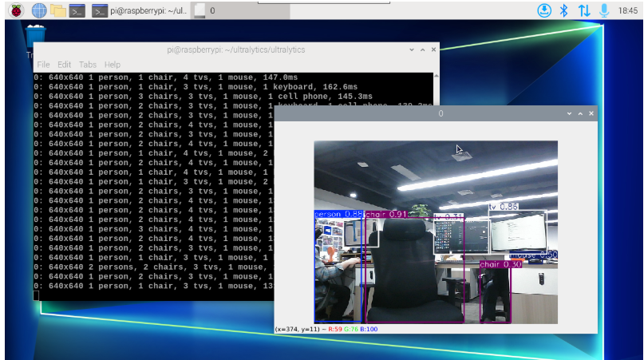The height and width of the screenshot is (360, 644).
Task: Maximize the image window titled 0
Action: 580,113
